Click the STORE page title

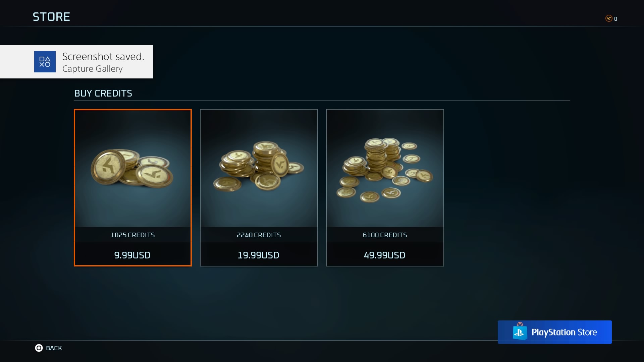[x=51, y=17]
